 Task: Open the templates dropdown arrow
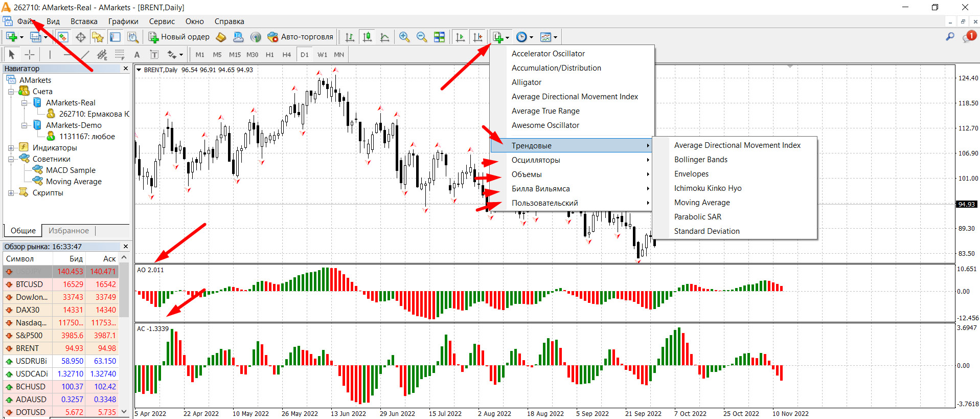pyautogui.click(x=555, y=37)
